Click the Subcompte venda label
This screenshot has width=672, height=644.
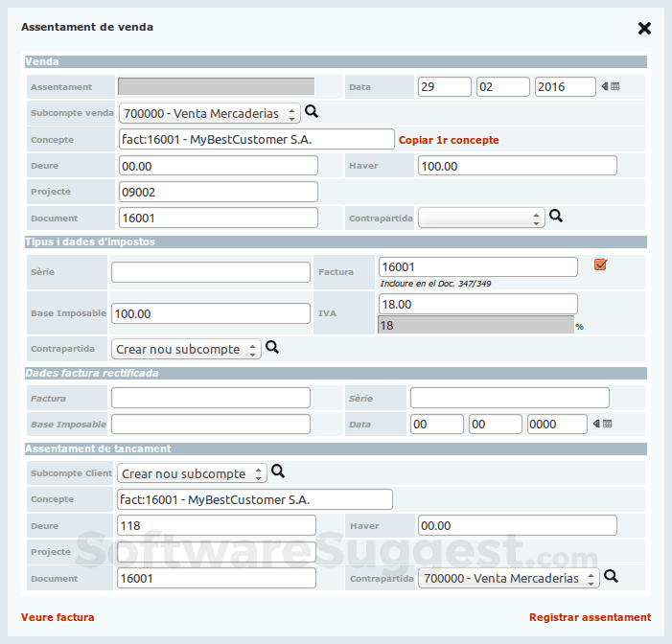tap(72, 113)
